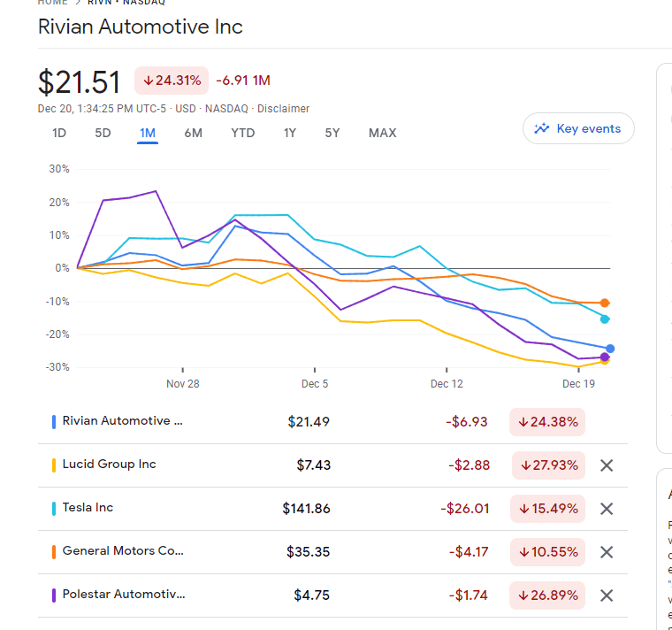Show the 1Y chart range

[x=290, y=133]
